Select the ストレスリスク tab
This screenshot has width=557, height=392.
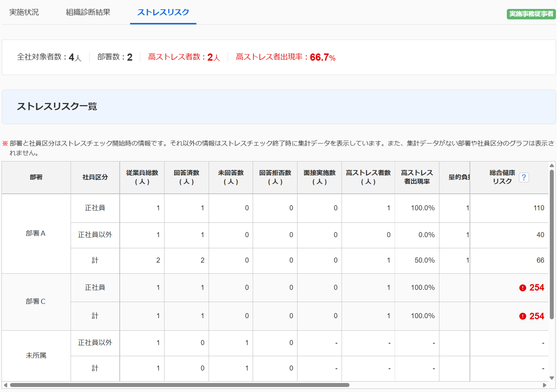pyautogui.click(x=163, y=12)
